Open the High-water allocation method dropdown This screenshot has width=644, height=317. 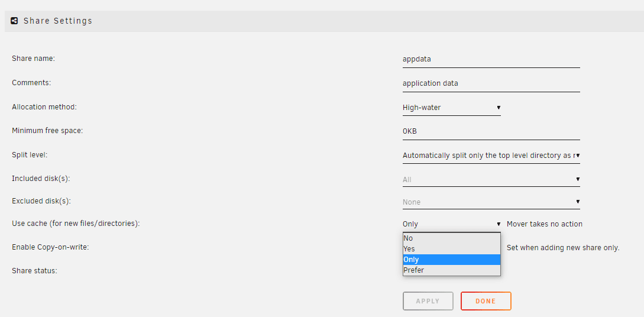pyautogui.click(x=451, y=108)
